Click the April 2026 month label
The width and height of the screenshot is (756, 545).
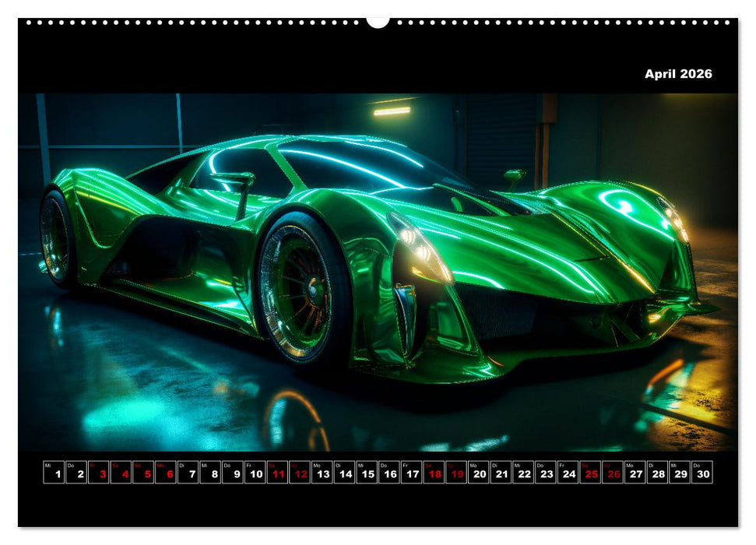tap(678, 76)
